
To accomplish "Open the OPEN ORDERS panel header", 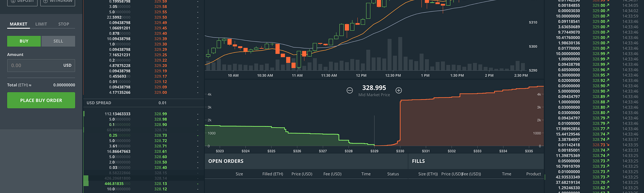I will [x=226, y=161].
